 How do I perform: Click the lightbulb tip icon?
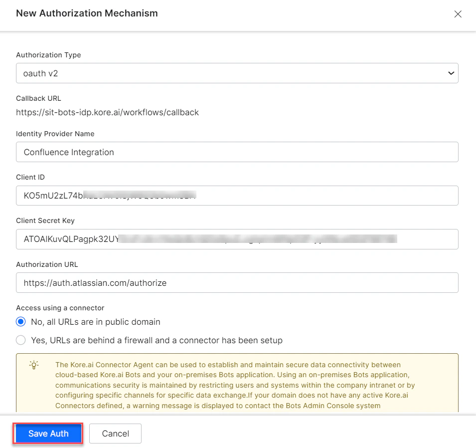pos(34,365)
